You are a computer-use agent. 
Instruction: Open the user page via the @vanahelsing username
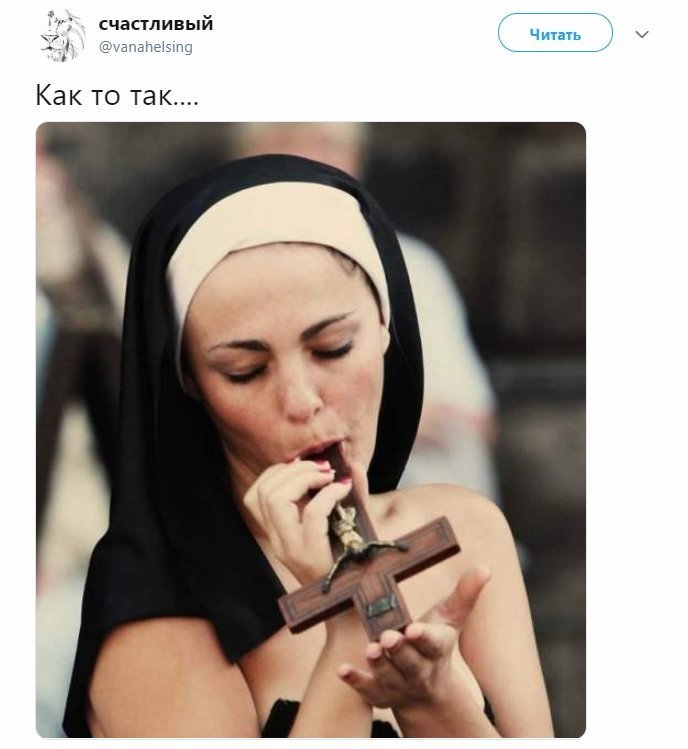[146, 47]
